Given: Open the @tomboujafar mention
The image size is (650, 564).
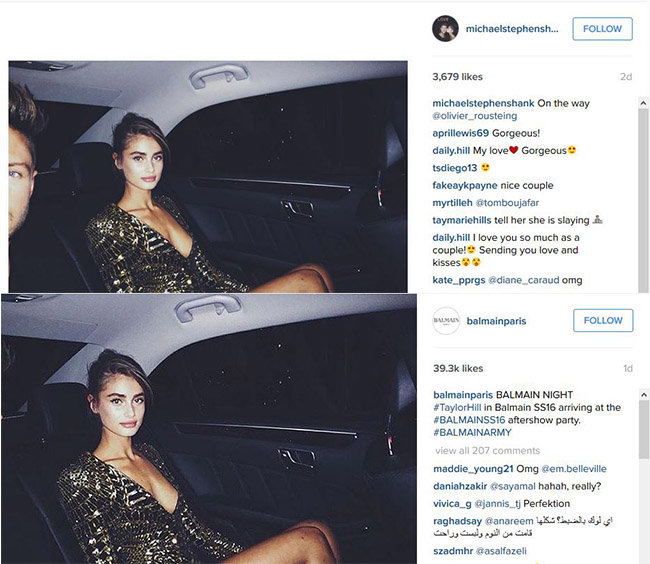Looking at the screenshot, I should tap(507, 203).
